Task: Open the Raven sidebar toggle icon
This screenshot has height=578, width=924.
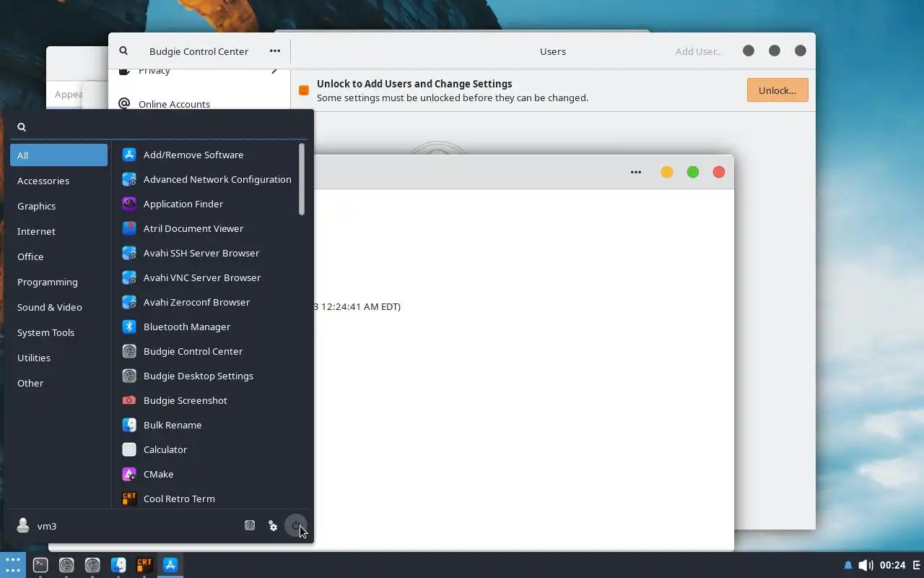Action: [x=917, y=565]
